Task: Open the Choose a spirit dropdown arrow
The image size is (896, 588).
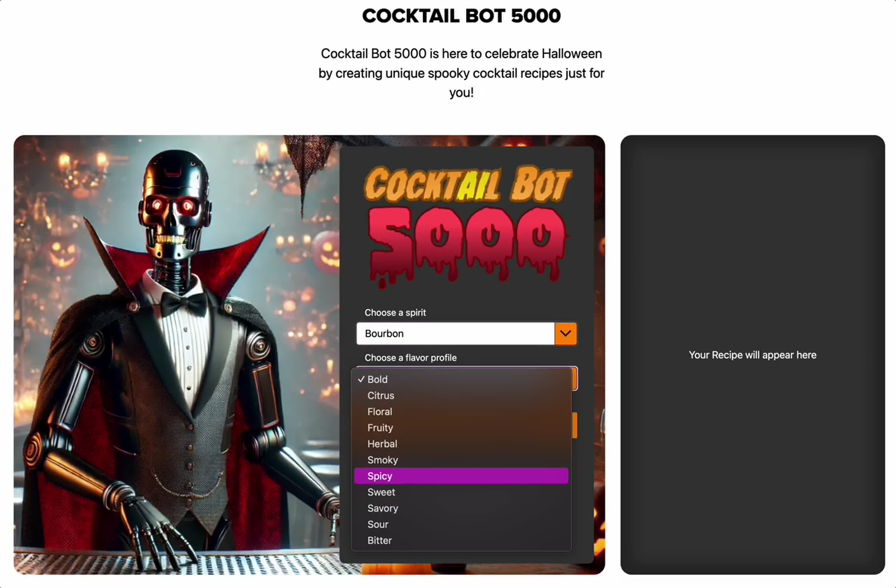Action: coord(565,333)
